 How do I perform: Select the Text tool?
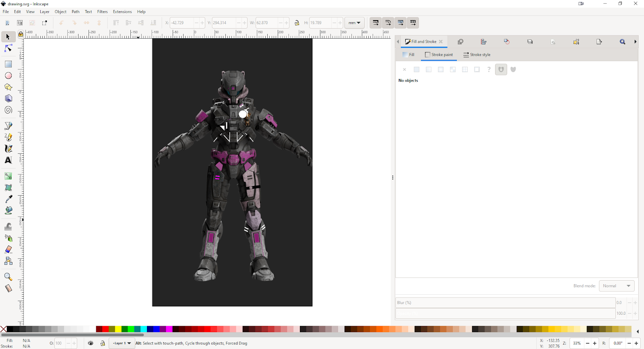[x=8, y=160]
